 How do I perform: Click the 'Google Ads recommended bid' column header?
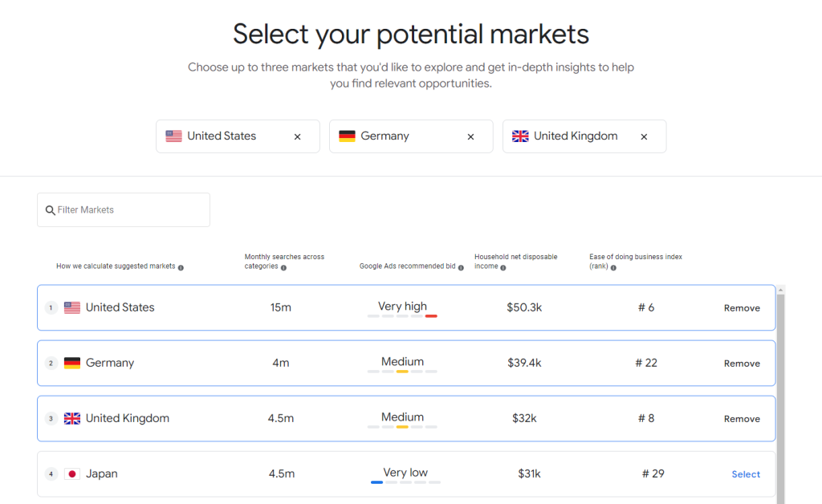pos(407,266)
